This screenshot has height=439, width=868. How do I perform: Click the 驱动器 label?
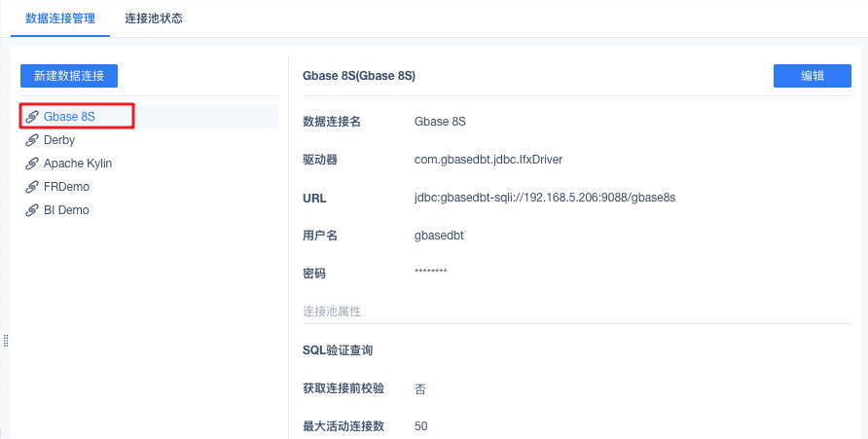click(320, 160)
